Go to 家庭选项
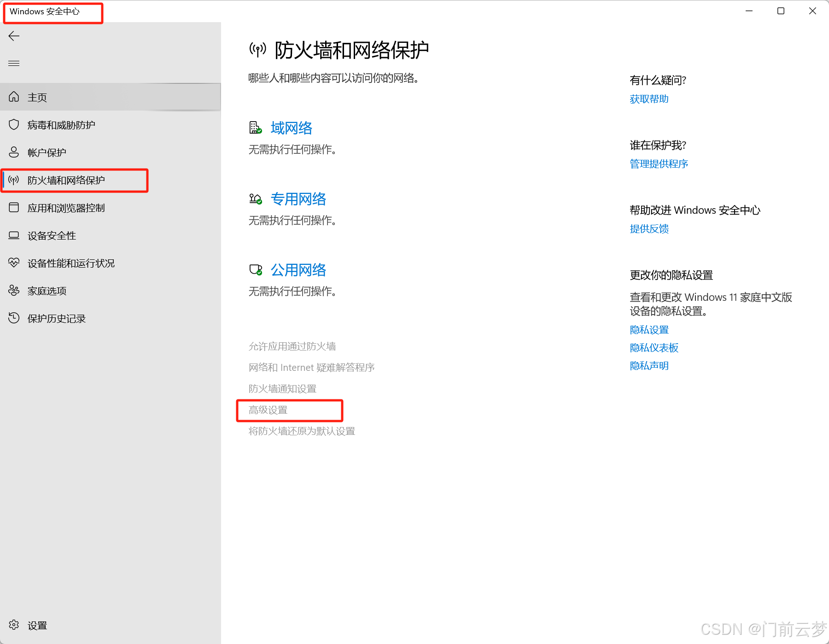Image resolution: width=829 pixels, height=644 pixels. [111, 291]
